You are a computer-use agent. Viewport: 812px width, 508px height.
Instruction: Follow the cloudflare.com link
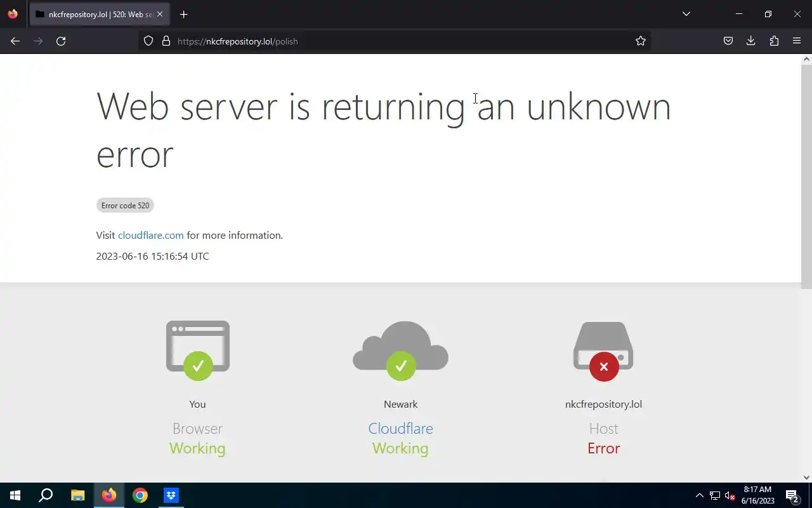pos(151,235)
